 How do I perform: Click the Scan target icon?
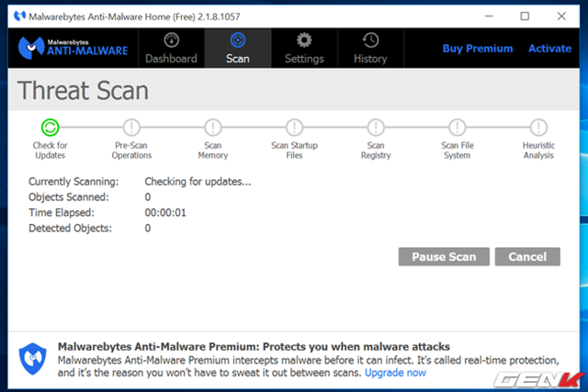[238, 40]
